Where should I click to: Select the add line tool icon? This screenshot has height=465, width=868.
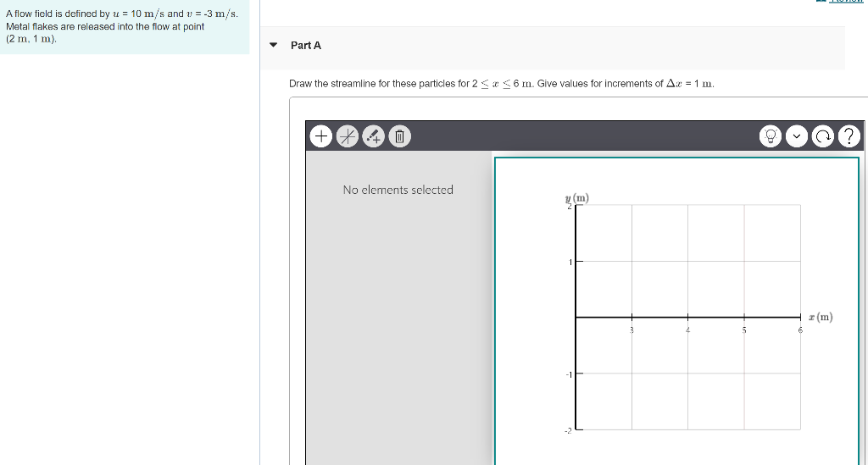347,136
